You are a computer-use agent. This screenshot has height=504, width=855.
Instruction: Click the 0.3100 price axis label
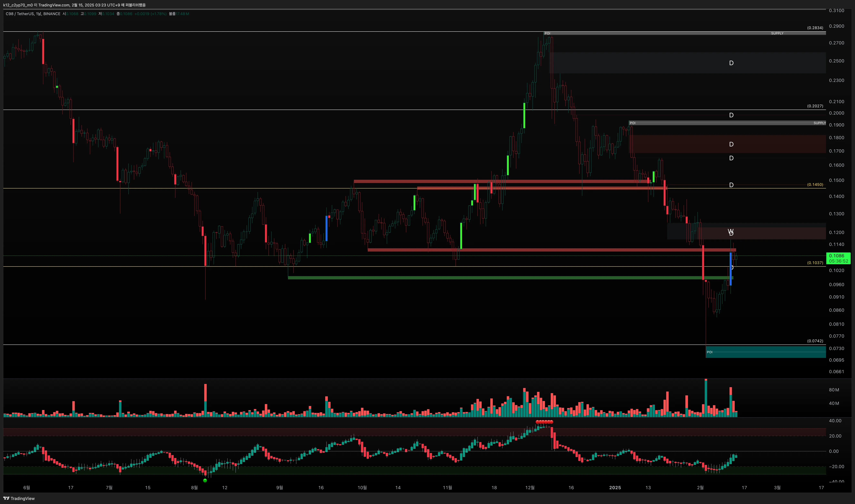[836, 10]
